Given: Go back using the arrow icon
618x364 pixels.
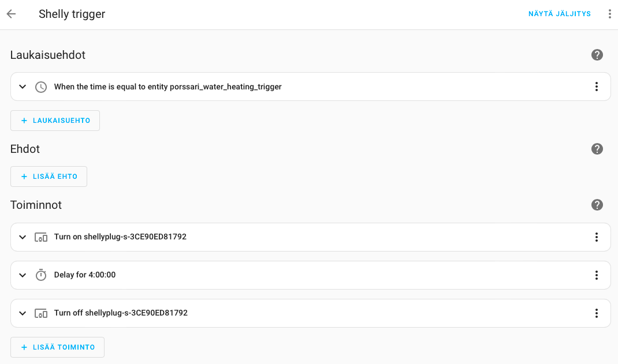Looking at the screenshot, I should pos(11,14).
